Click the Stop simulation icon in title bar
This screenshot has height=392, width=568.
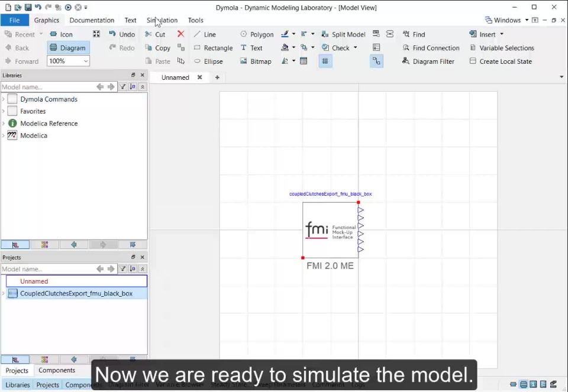click(78, 7)
